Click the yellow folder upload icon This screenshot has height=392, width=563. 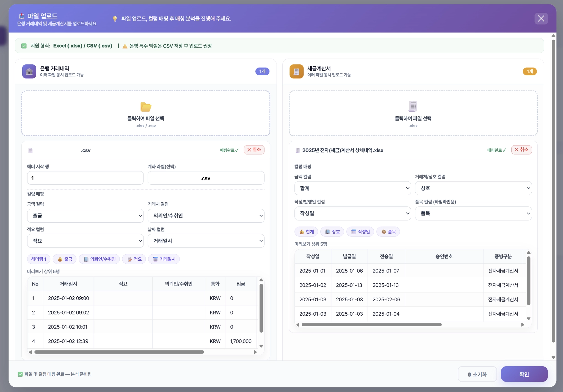coord(146,107)
